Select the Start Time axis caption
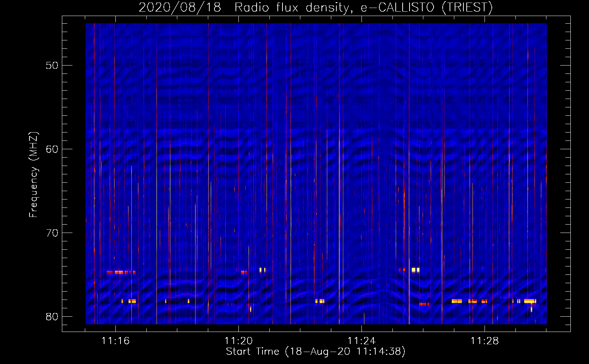Image resolution: width=589 pixels, height=364 pixels. [x=316, y=352]
